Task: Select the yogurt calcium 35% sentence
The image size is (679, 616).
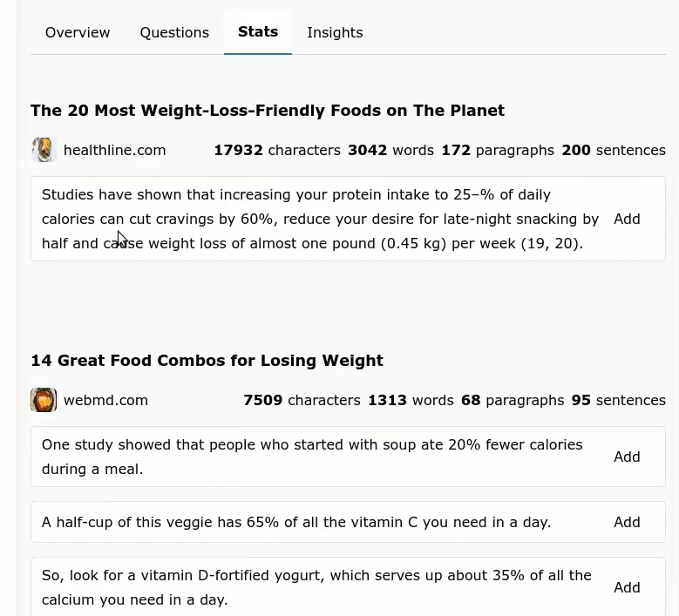Action: (316, 587)
